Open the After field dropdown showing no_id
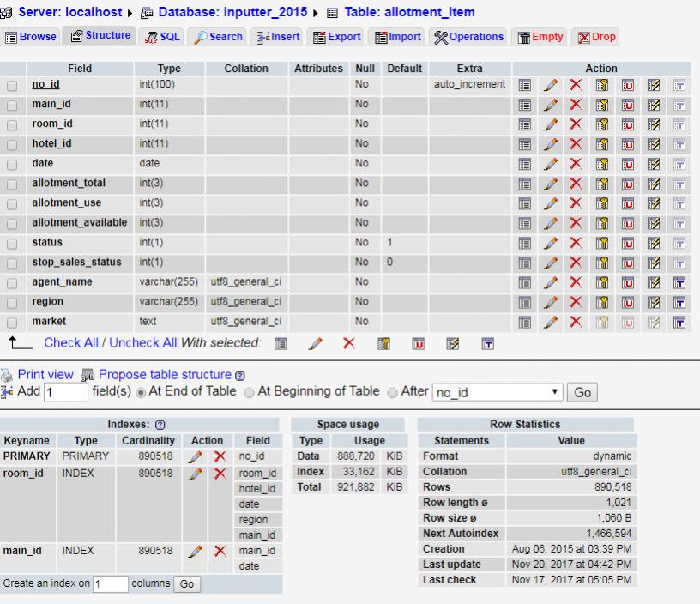The height and width of the screenshot is (604, 700). [498, 392]
